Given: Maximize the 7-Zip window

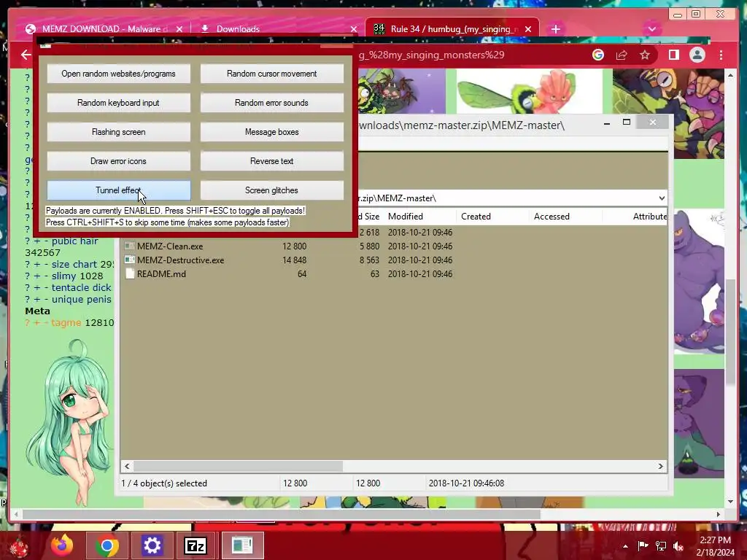Looking at the screenshot, I should (x=627, y=122).
